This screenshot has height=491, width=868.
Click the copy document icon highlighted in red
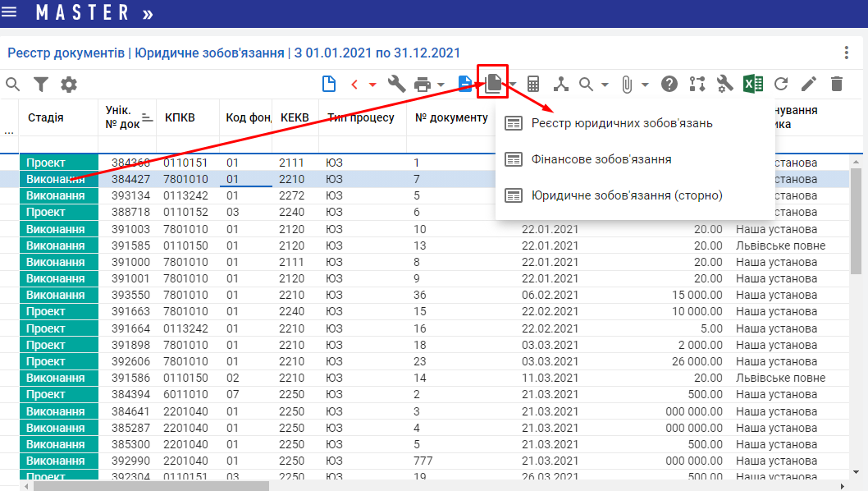pos(493,83)
